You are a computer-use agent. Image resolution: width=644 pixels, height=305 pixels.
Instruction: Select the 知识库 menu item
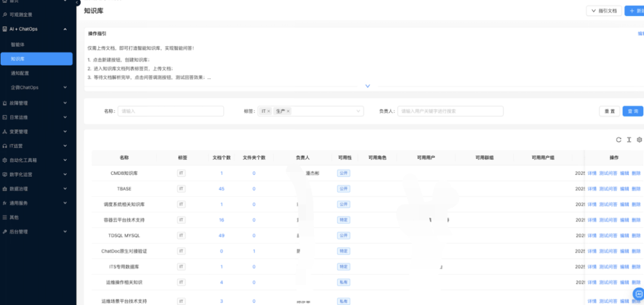pyautogui.click(x=36, y=58)
